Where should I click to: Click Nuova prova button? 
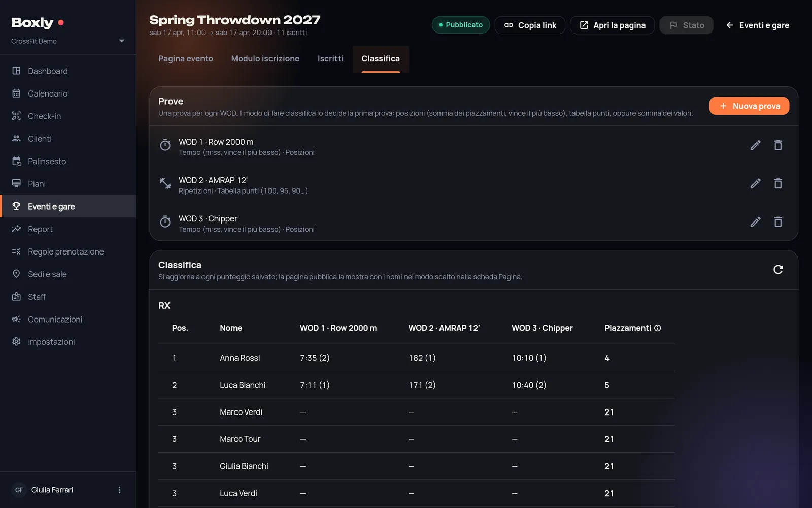(x=749, y=106)
